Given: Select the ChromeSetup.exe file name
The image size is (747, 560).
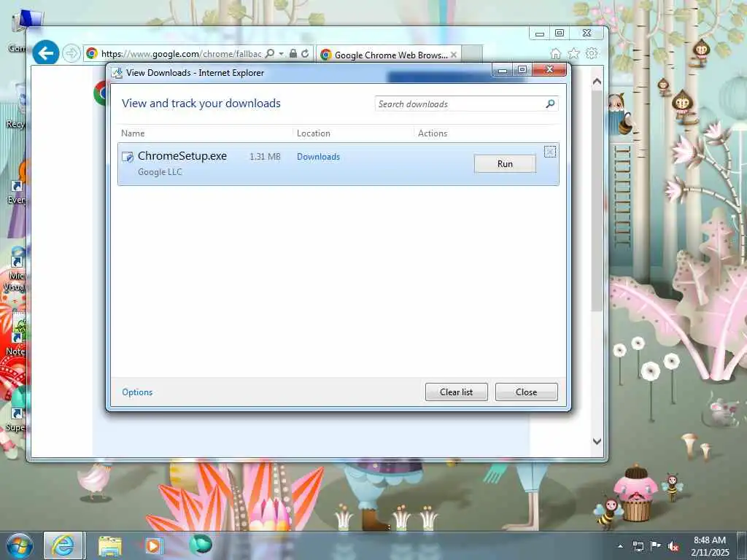Looking at the screenshot, I should (182, 156).
